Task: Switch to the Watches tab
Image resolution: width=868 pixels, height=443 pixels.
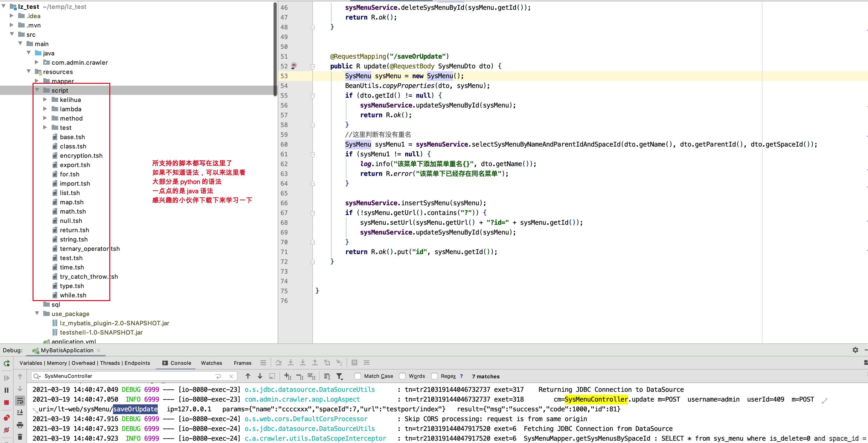Action: (x=212, y=363)
